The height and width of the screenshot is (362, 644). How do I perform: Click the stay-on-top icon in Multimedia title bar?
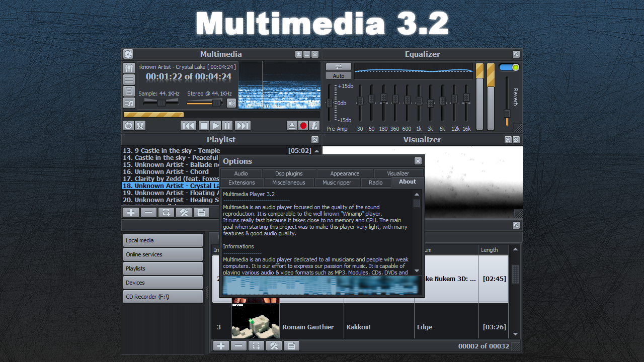tap(299, 54)
